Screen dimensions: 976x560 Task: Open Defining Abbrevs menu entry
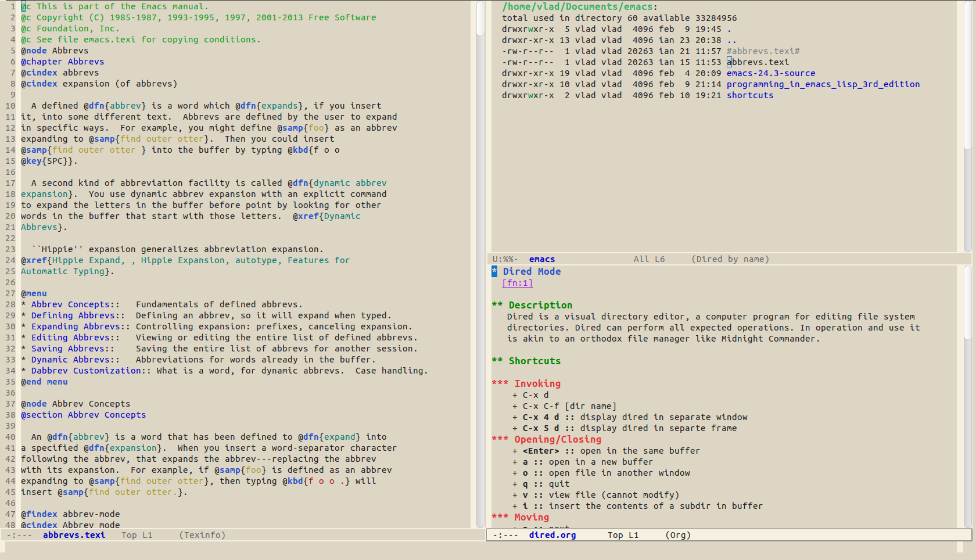point(73,315)
